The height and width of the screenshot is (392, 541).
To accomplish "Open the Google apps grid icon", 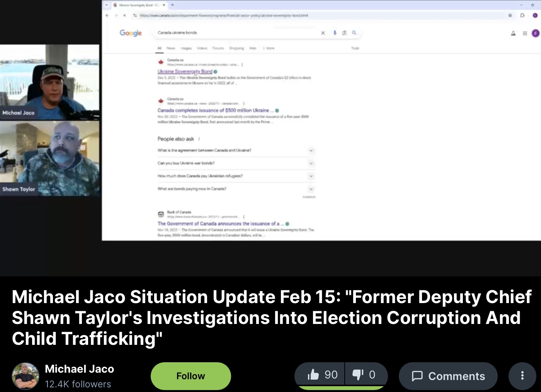I will point(525,33).
